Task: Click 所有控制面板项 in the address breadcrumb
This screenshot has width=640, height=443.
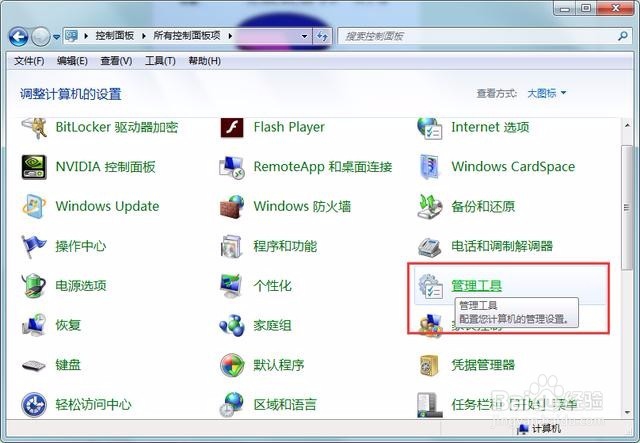Action: coord(187,36)
